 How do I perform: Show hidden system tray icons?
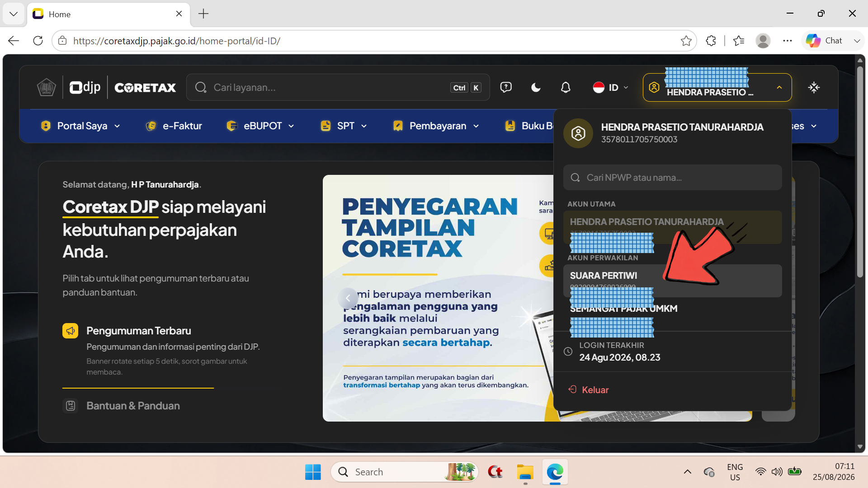click(x=688, y=472)
